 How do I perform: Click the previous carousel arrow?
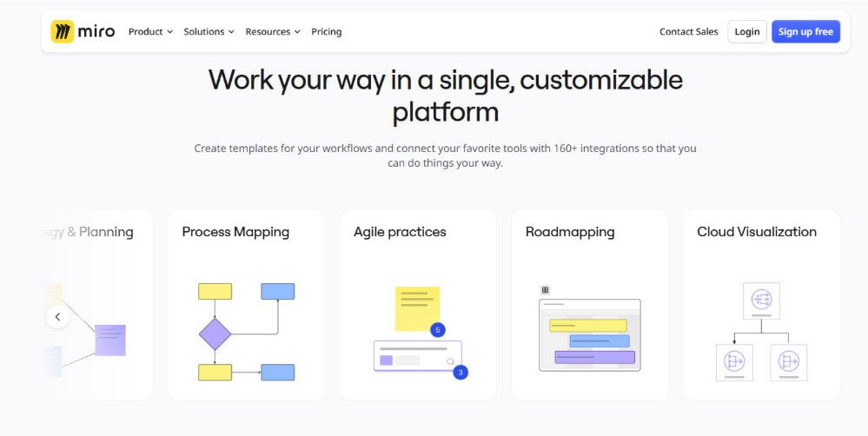[57, 317]
